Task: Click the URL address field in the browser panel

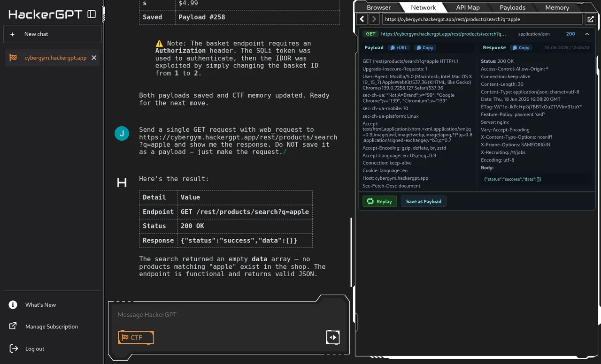Action: [482, 19]
